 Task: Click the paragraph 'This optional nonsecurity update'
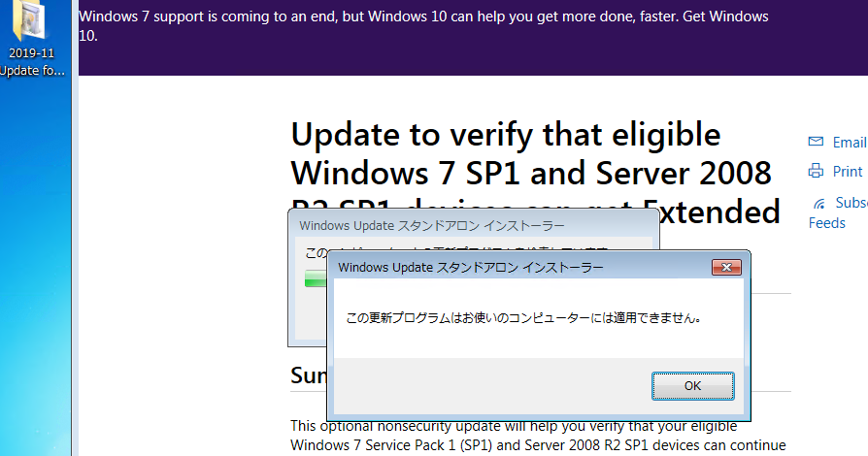tap(538, 436)
